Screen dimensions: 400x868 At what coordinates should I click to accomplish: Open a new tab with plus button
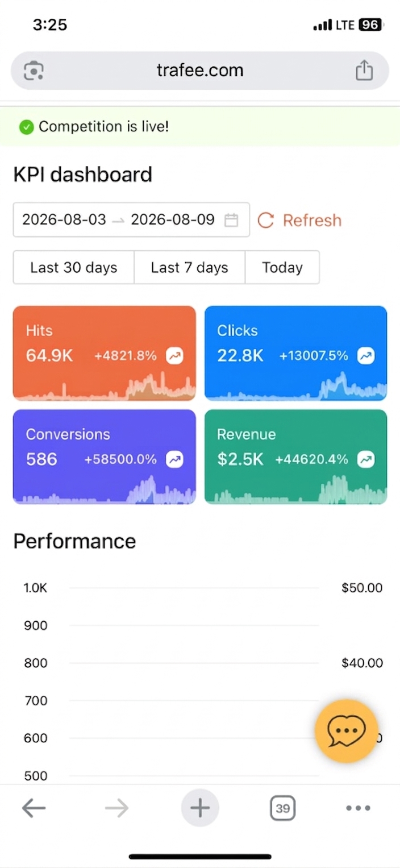[x=200, y=808]
